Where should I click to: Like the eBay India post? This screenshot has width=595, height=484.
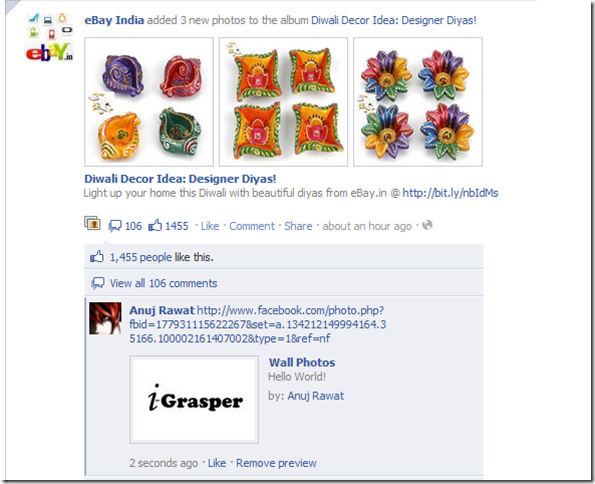pyautogui.click(x=210, y=226)
